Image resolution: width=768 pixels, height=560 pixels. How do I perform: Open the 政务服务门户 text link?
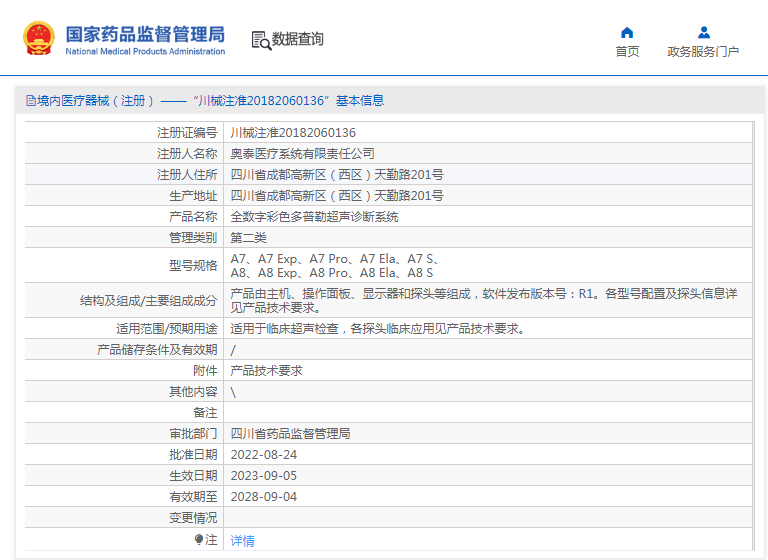pos(703,52)
